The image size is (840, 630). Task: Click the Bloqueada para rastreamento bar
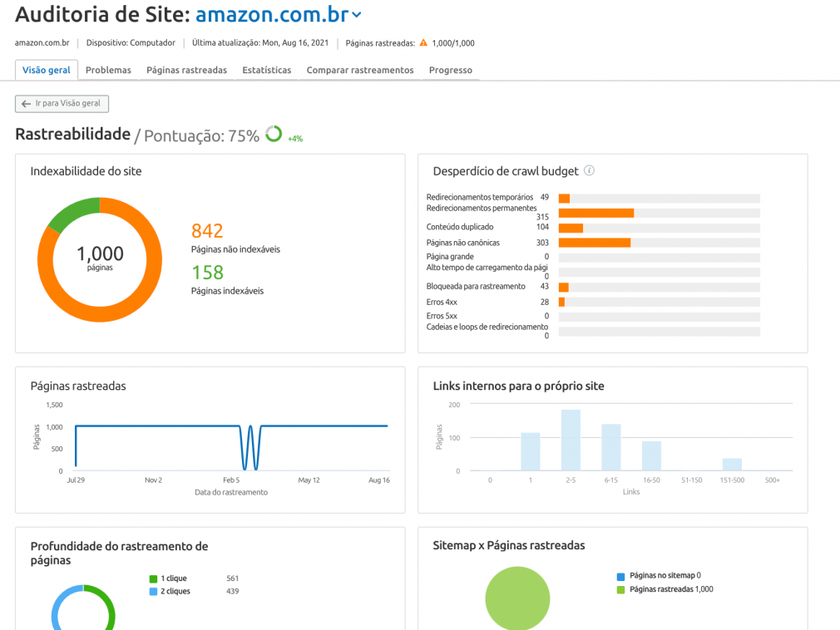[564, 288]
